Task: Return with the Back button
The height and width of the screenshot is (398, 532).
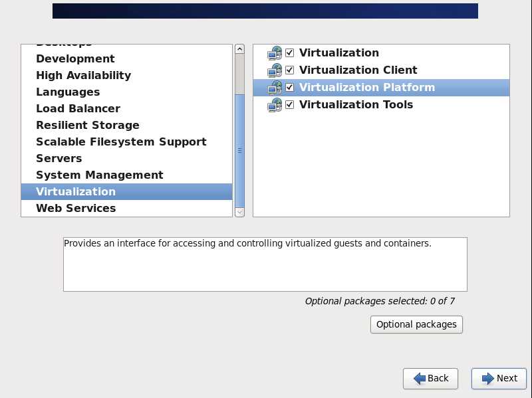Action: pos(430,378)
